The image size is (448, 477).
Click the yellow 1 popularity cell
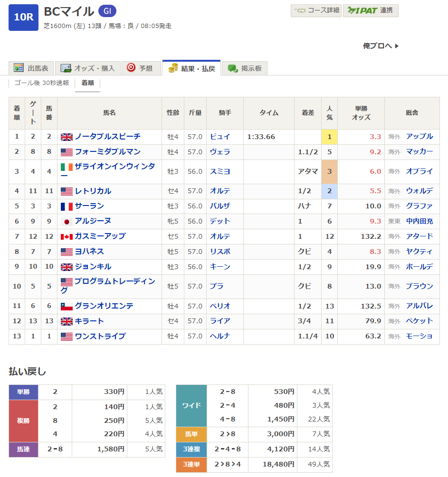pos(329,137)
